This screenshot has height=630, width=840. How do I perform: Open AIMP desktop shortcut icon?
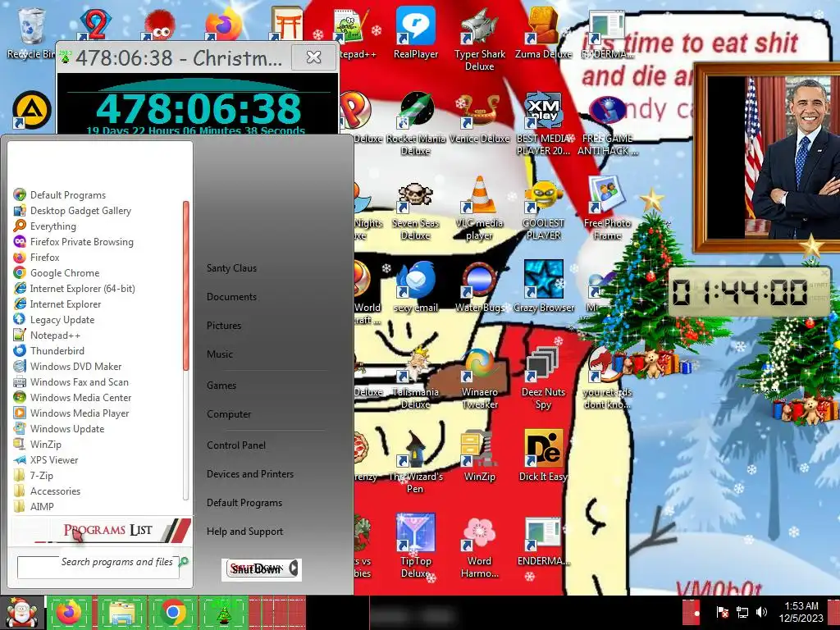coord(31,111)
